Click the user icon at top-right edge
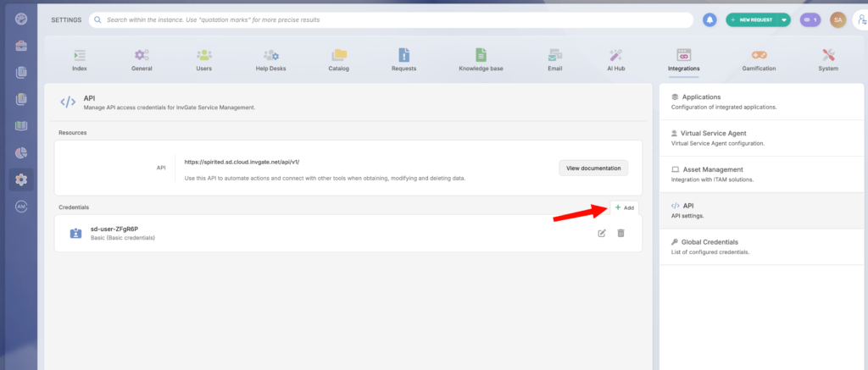The height and width of the screenshot is (370, 868). coord(861,20)
